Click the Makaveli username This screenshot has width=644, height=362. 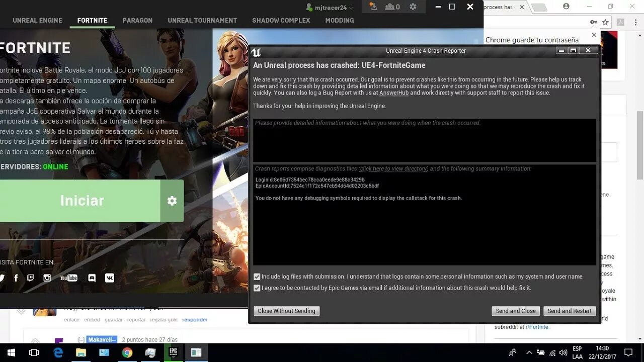point(102,340)
